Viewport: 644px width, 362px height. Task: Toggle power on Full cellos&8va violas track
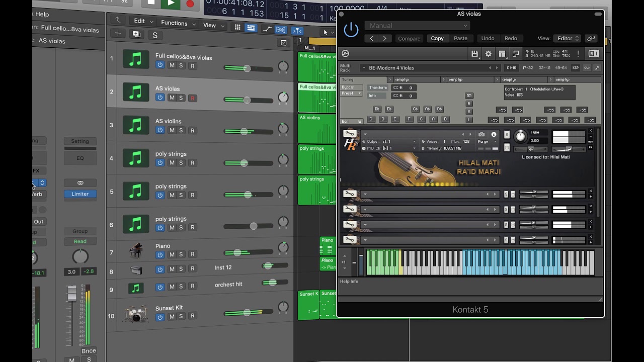(x=160, y=65)
